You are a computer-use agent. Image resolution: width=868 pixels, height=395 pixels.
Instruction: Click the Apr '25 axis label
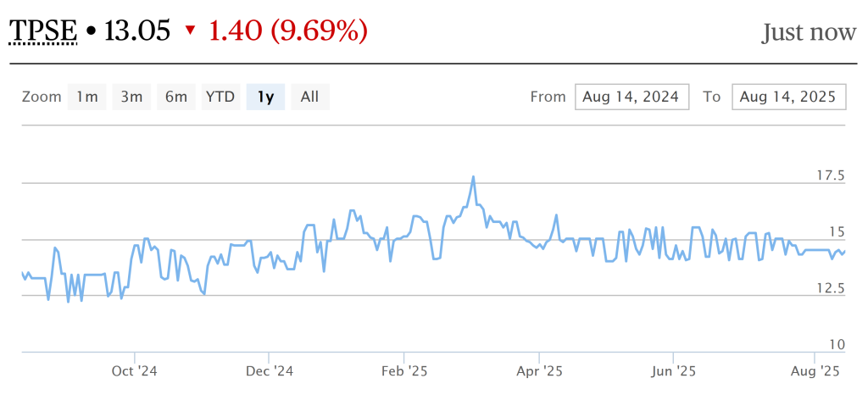(540, 371)
